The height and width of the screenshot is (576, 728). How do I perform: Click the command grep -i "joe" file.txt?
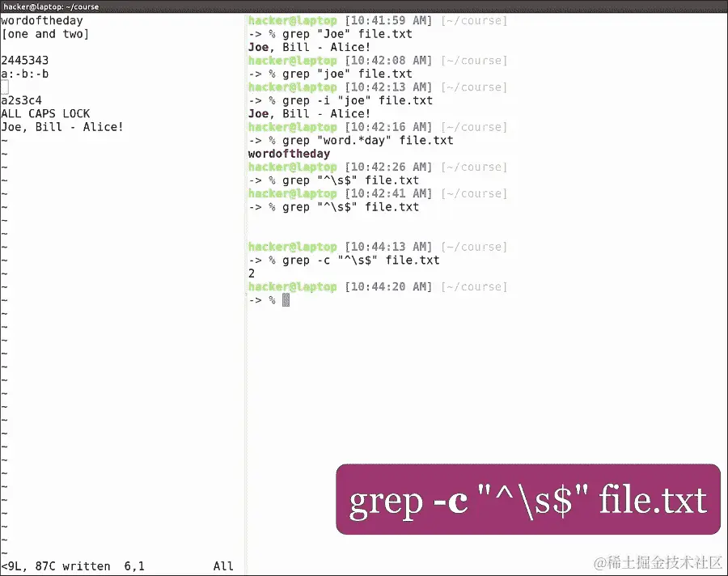pyautogui.click(x=357, y=101)
